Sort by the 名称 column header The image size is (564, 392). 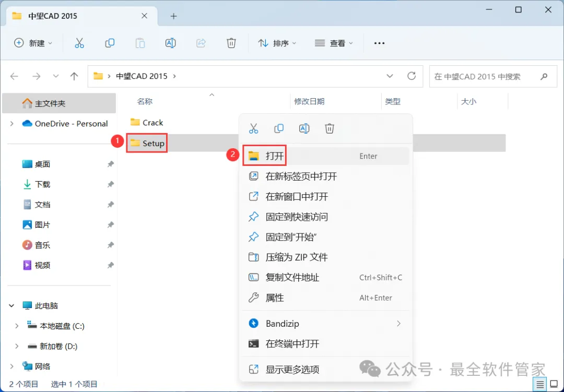pyautogui.click(x=145, y=101)
